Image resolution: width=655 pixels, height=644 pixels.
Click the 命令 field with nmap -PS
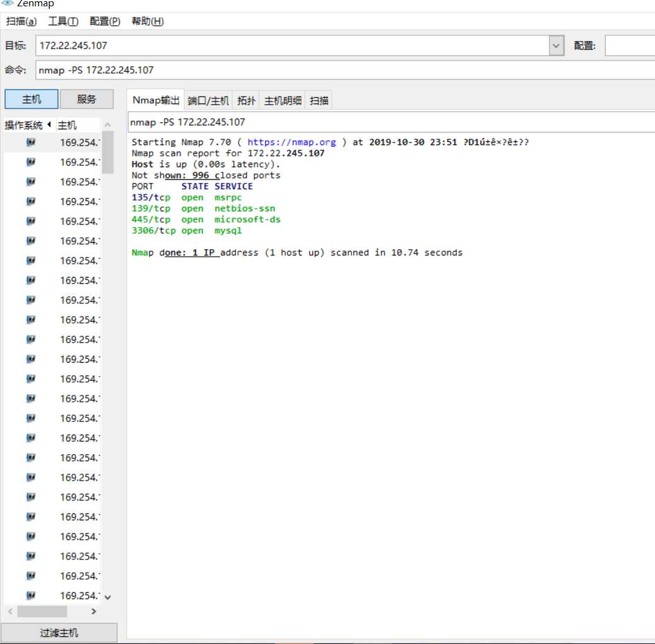[345, 70]
